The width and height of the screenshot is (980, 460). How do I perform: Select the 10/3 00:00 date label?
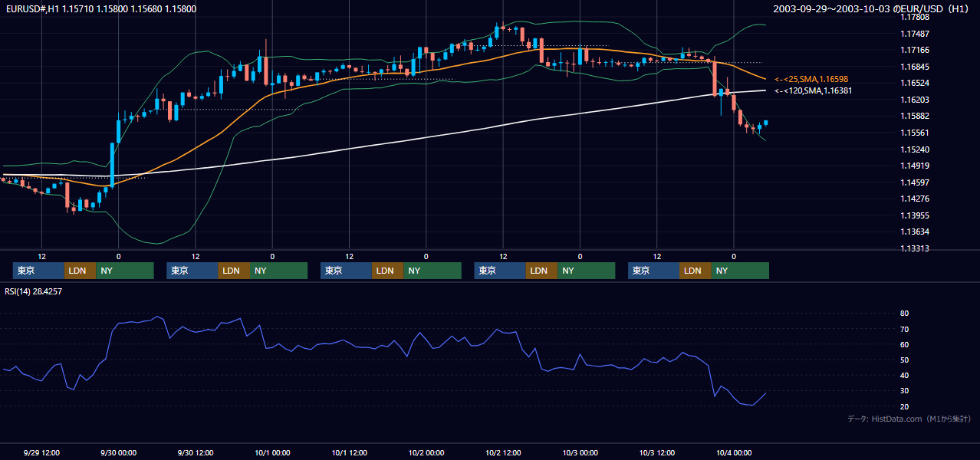click(580, 452)
